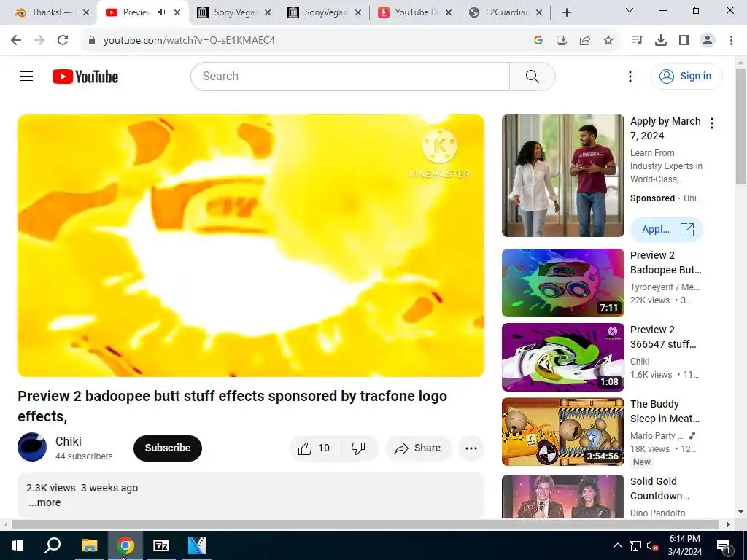Go back in browser history

point(16,41)
